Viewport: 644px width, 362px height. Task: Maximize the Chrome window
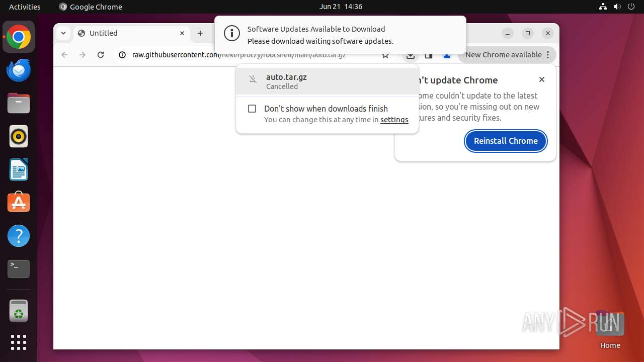pos(528,33)
